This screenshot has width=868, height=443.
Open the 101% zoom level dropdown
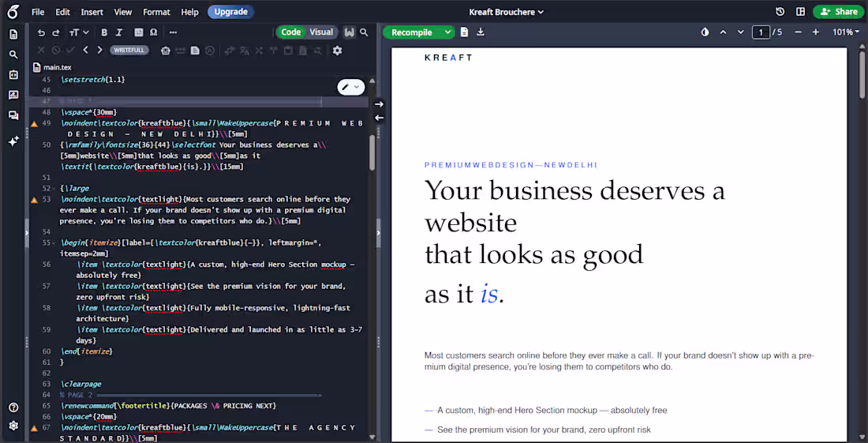(x=846, y=32)
